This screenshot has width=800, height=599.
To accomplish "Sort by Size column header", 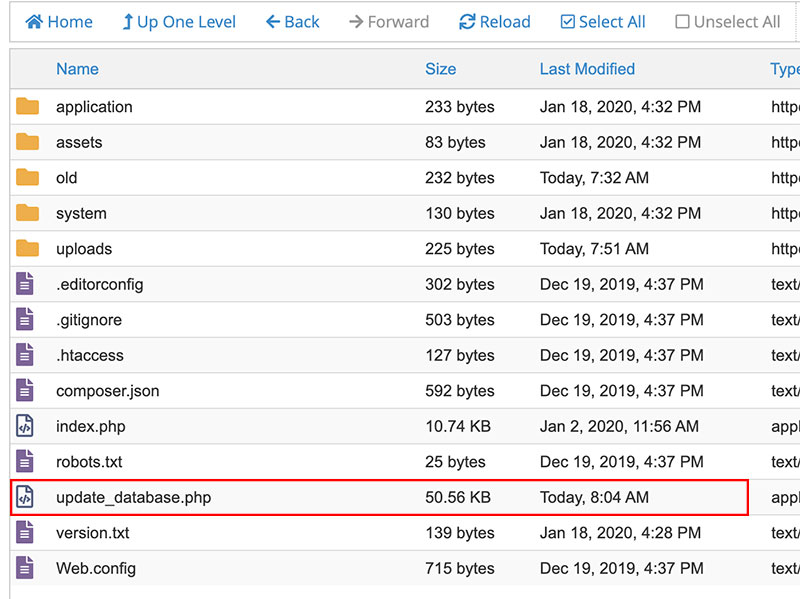I will coord(440,69).
